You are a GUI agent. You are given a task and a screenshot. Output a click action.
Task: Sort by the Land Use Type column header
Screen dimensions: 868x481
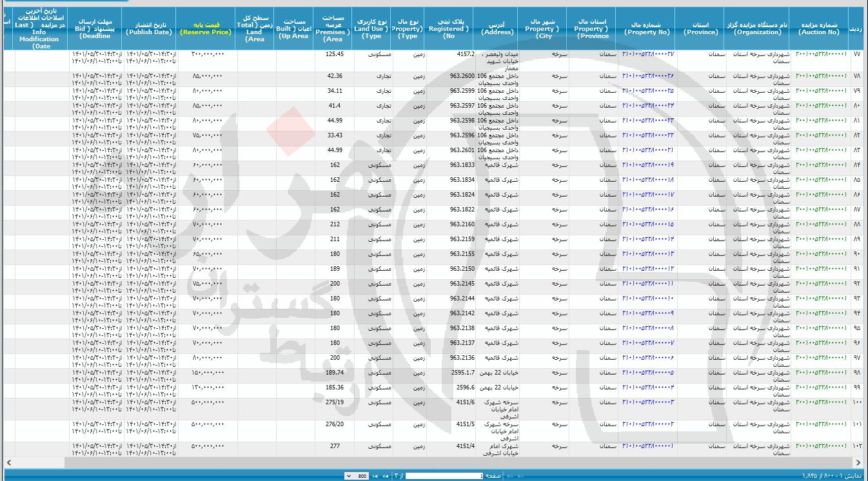click(371, 28)
